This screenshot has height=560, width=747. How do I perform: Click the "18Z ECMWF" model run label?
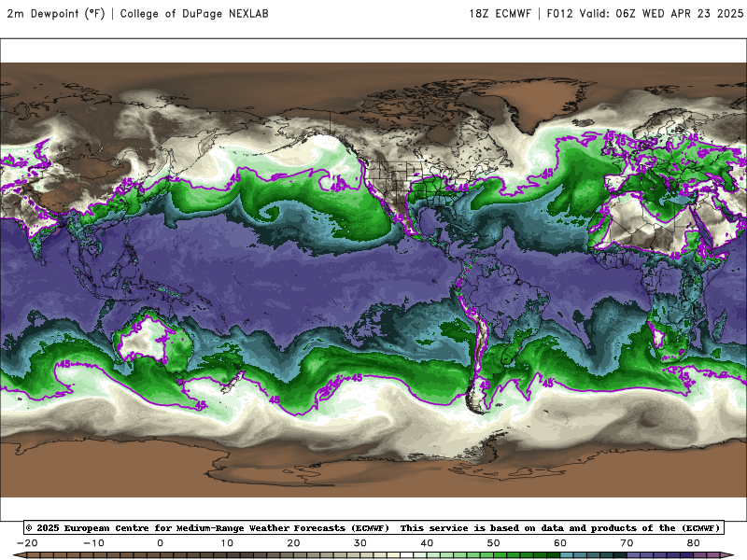point(500,13)
